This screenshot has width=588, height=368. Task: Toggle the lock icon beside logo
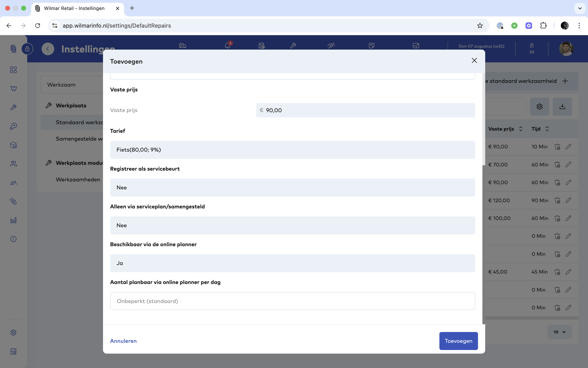[27, 49]
